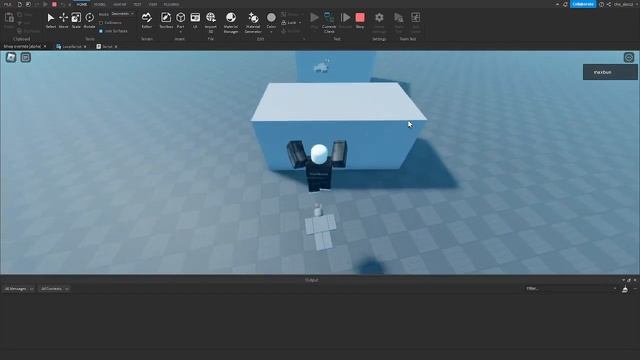Open the All Messages filter dropdown

coord(19,289)
